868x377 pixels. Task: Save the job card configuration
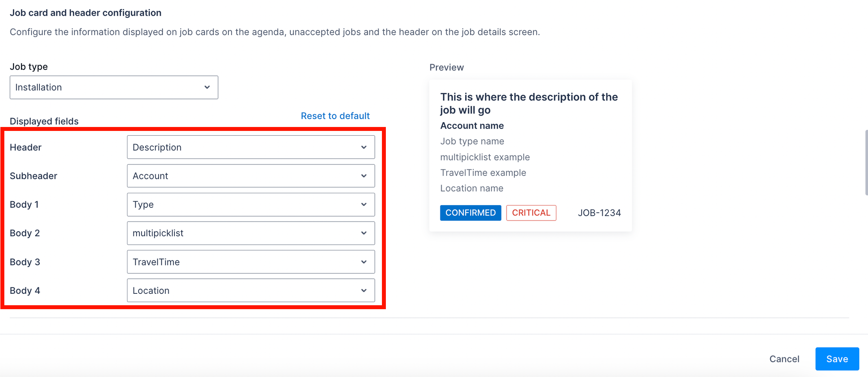[837, 359]
